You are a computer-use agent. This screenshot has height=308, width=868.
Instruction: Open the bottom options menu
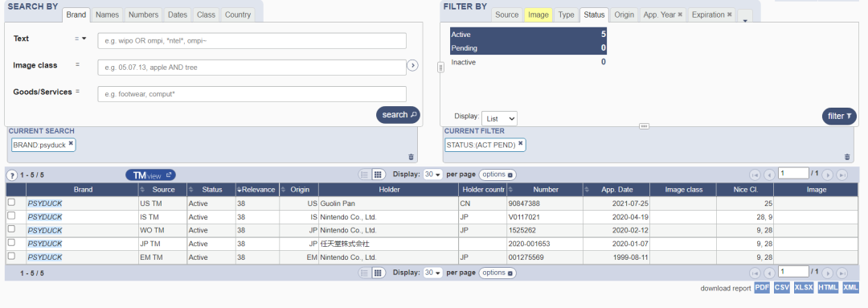(497, 273)
